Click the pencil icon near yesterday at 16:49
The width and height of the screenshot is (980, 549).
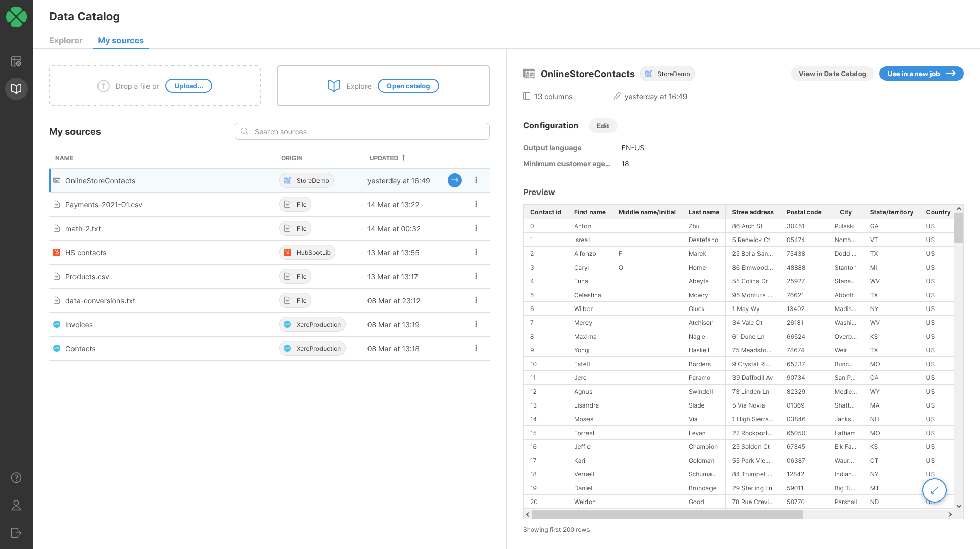click(617, 96)
